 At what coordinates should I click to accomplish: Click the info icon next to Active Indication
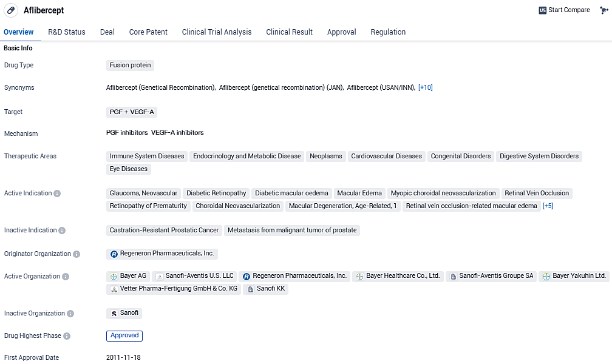tap(57, 194)
